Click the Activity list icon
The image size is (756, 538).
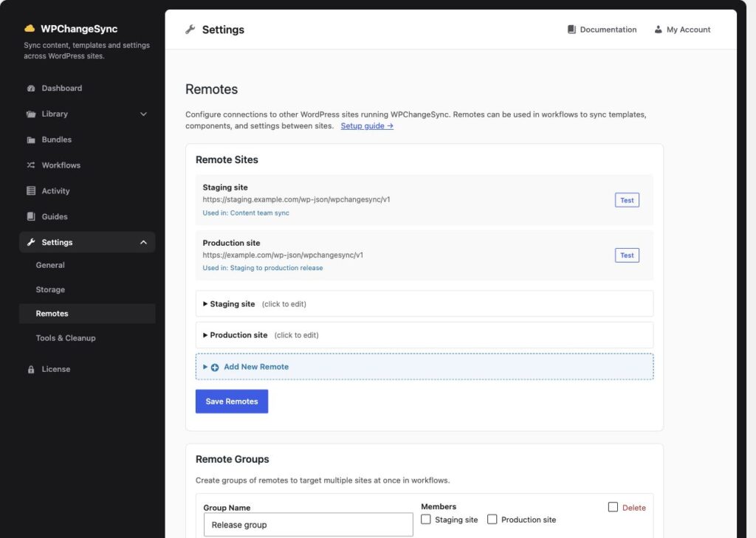click(x=31, y=191)
